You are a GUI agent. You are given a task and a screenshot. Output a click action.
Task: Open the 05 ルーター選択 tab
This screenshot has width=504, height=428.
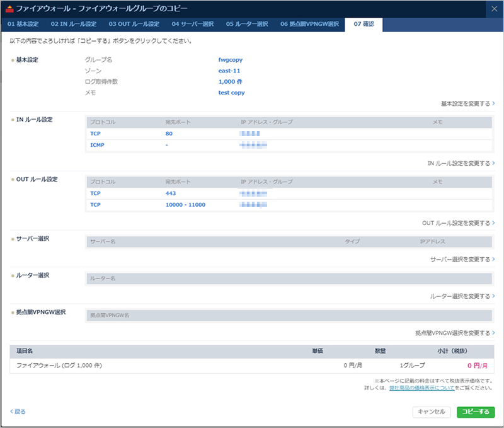[x=247, y=25]
